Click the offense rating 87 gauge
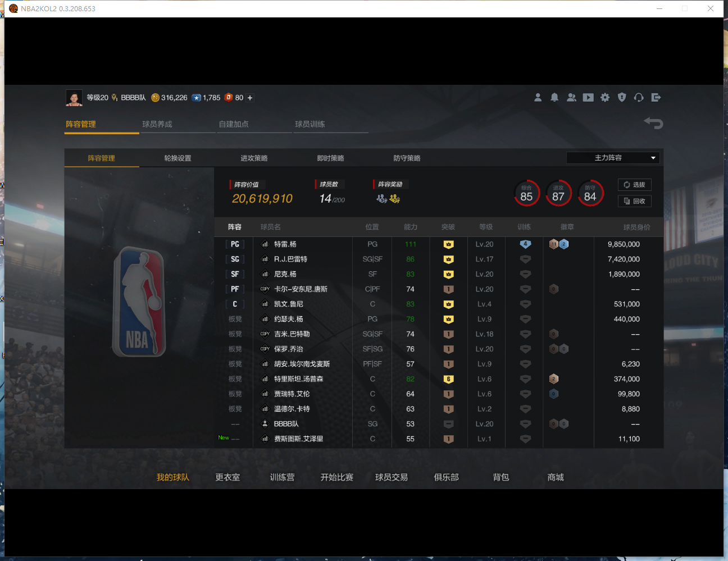The image size is (728, 561). [x=558, y=193]
